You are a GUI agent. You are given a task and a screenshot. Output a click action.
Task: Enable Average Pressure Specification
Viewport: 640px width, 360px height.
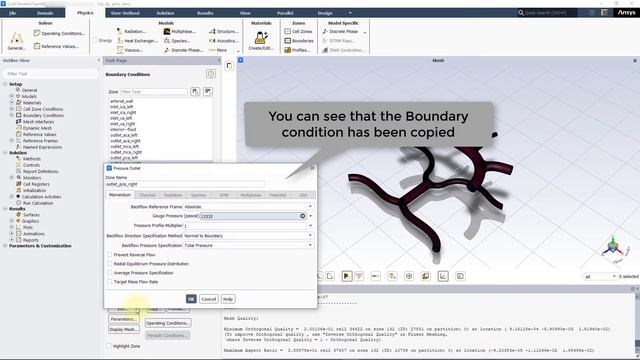pos(109,273)
